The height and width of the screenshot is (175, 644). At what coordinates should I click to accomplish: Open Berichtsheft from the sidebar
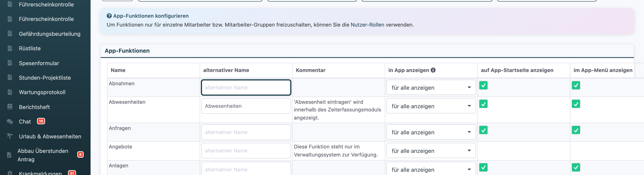[x=34, y=107]
